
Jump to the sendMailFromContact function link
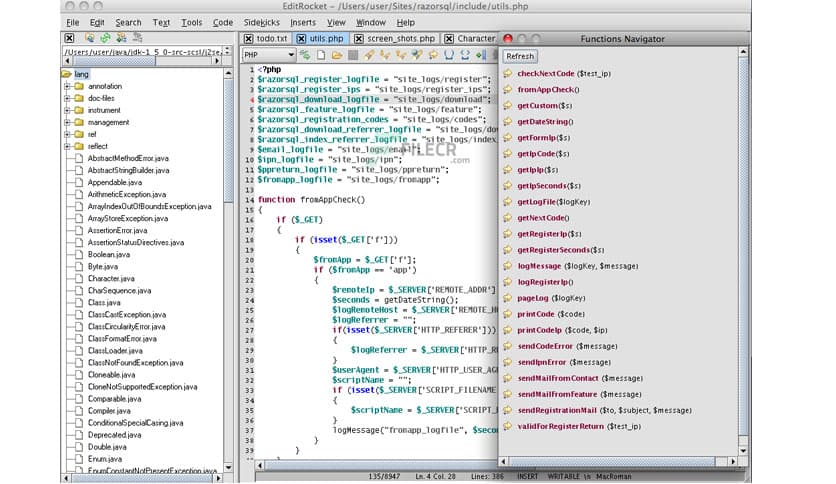point(580,378)
